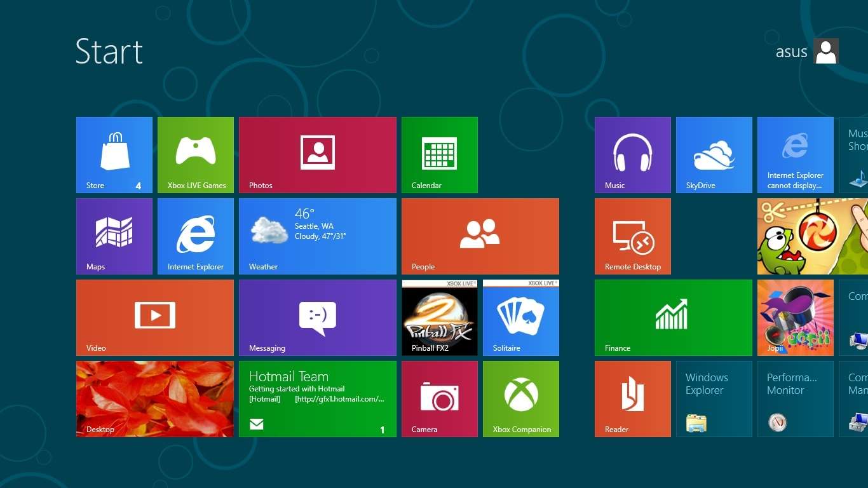This screenshot has width=868, height=488.
Task: Click the asus user account picture
Action: [826, 51]
